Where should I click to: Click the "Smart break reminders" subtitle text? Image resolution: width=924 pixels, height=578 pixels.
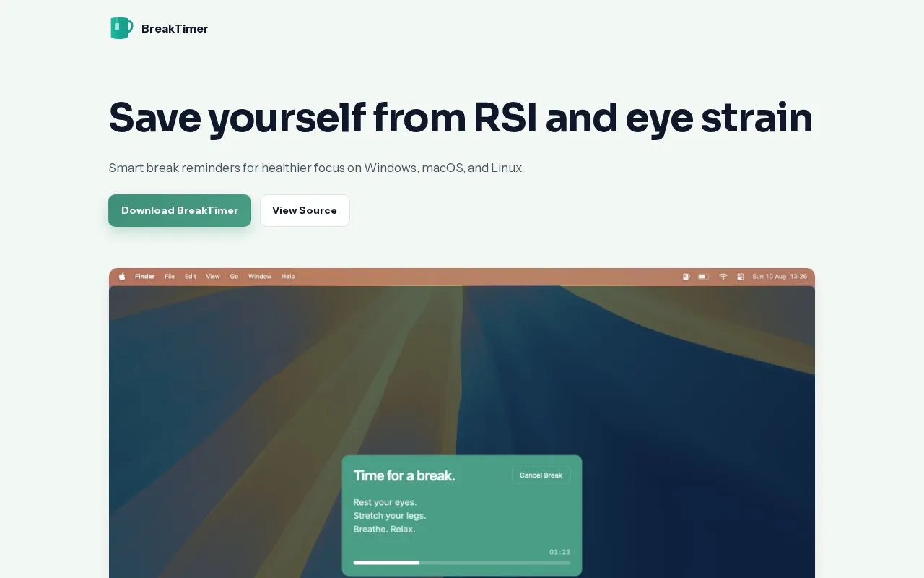[x=316, y=168]
